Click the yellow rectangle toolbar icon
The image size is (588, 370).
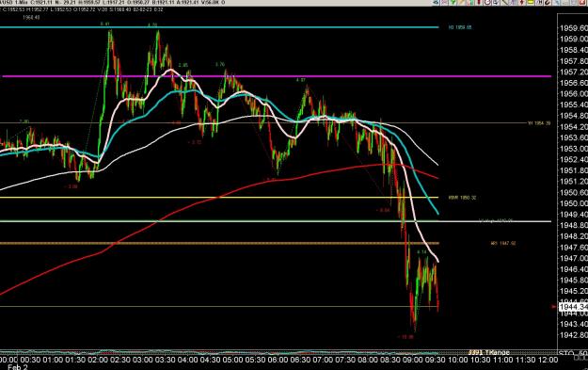(531, 2)
